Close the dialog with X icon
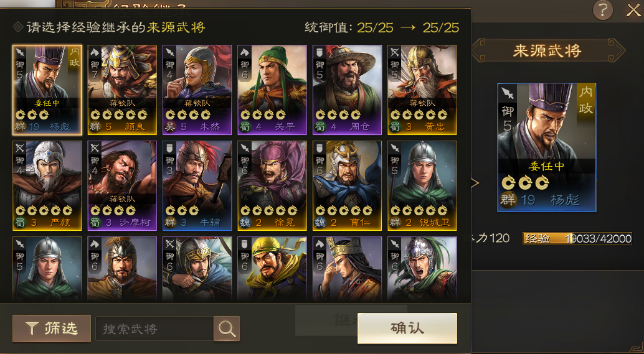The height and width of the screenshot is (354, 644). point(633,10)
